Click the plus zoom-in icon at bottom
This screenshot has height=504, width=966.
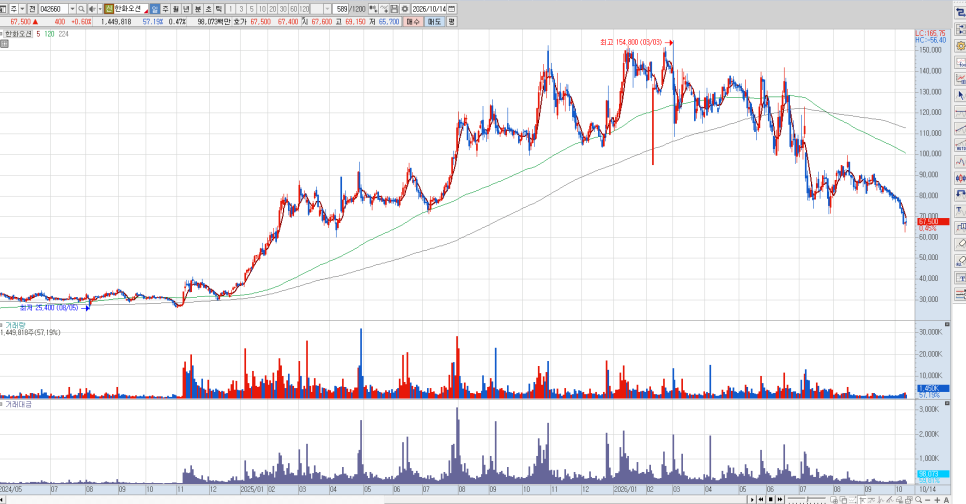click(937, 500)
